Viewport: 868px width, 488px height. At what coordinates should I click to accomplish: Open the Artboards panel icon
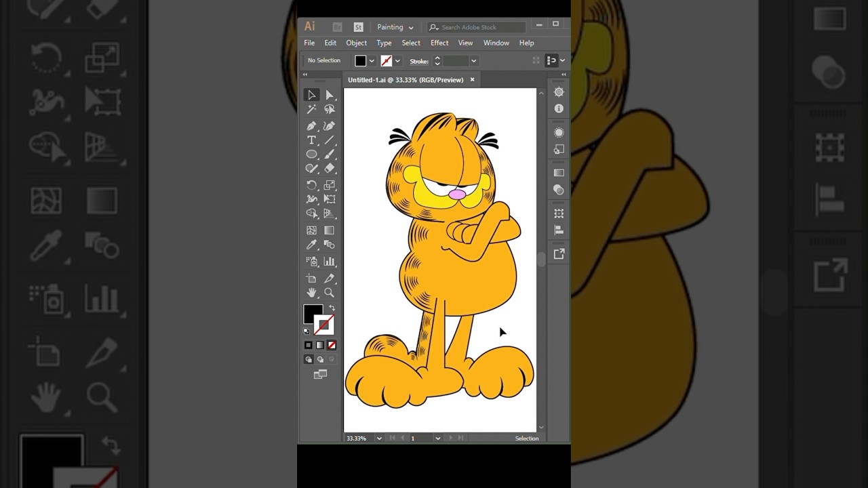[x=559, y=213]
